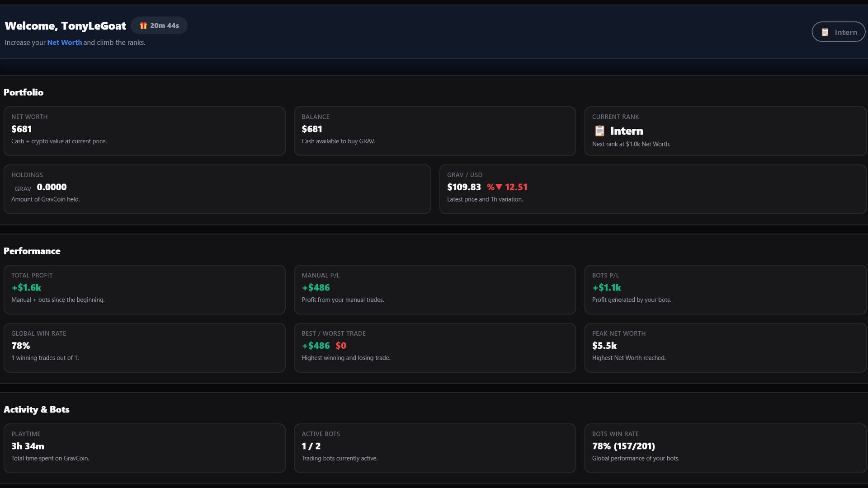Select the Net Worth $681 card
This screenshot has width=868, height=488.
144,131
